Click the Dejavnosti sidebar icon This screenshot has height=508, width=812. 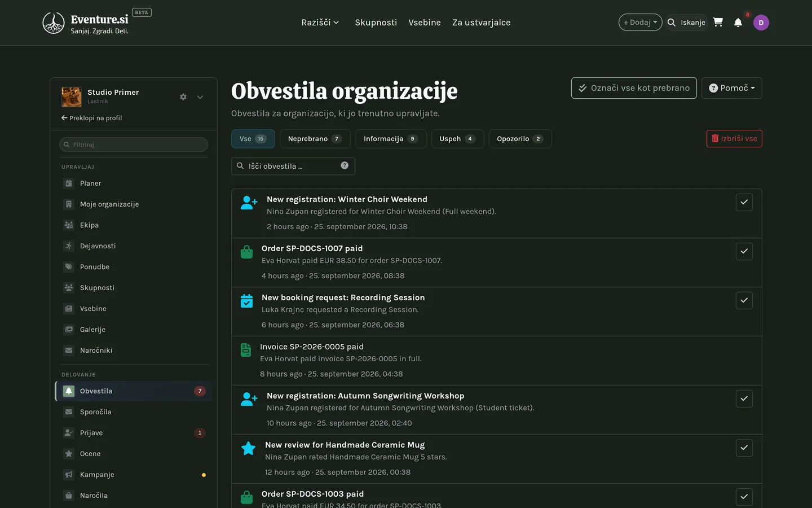69,246
